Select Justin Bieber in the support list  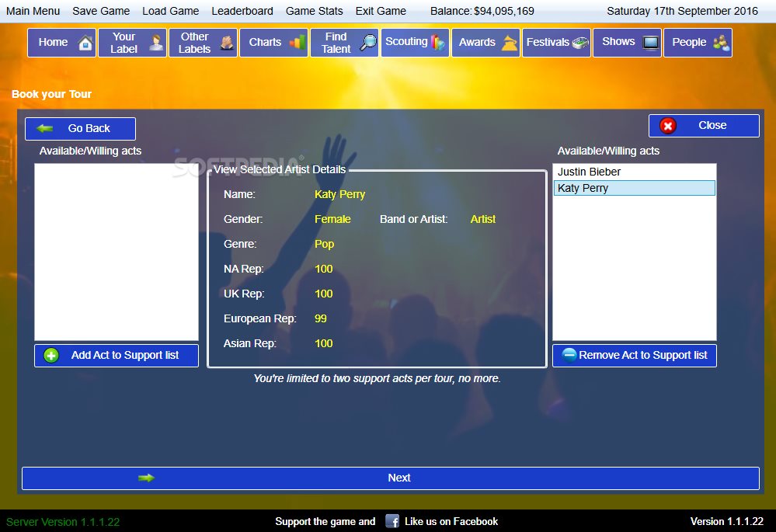(635, 172)
